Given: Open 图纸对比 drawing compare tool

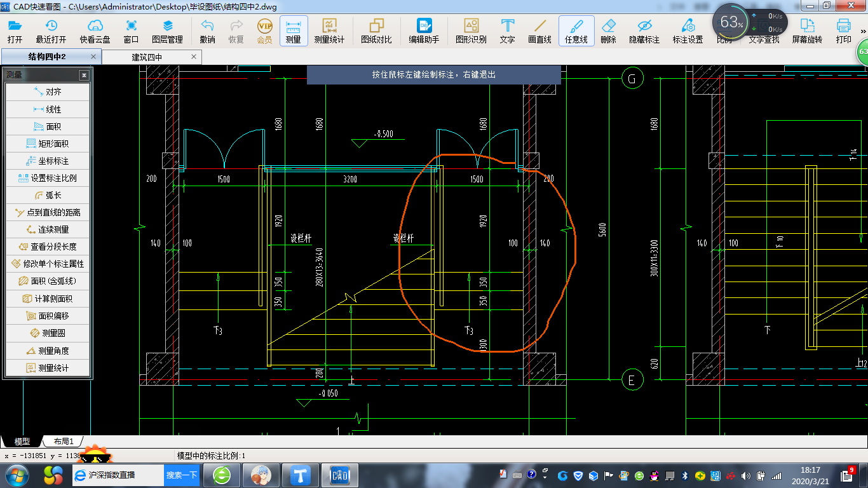Looking at the screenshot, I should pos(376,31).
